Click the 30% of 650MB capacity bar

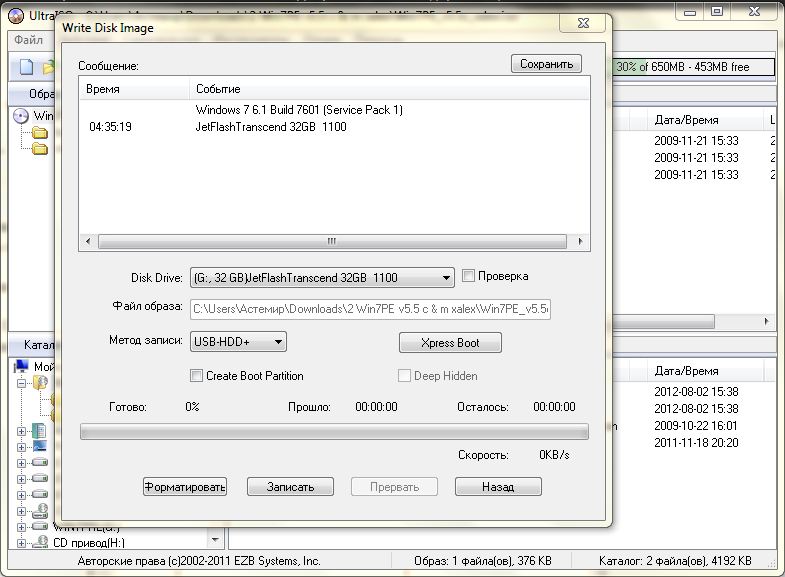click(x=694, y=67)
